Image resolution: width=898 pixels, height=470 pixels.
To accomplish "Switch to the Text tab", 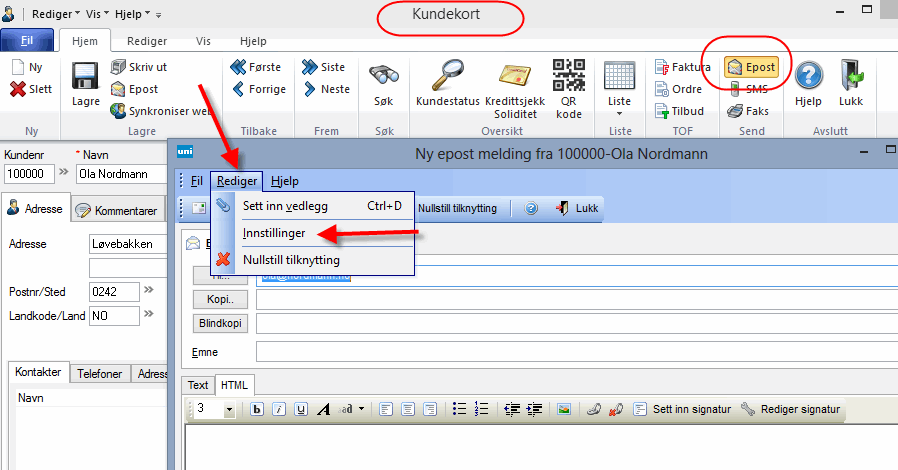I will (198, 385).
